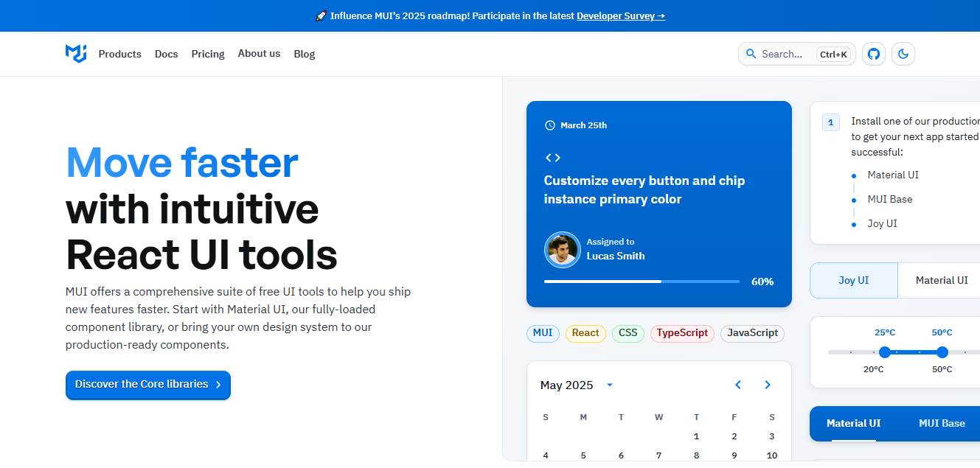Click the right slider thumb under 50°C
Screen dimensions: 980x468
[x=942, y=352]
